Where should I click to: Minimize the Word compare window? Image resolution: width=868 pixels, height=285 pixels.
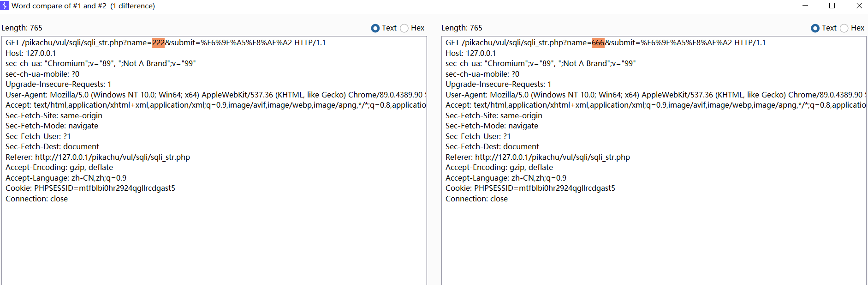(805, 6)
